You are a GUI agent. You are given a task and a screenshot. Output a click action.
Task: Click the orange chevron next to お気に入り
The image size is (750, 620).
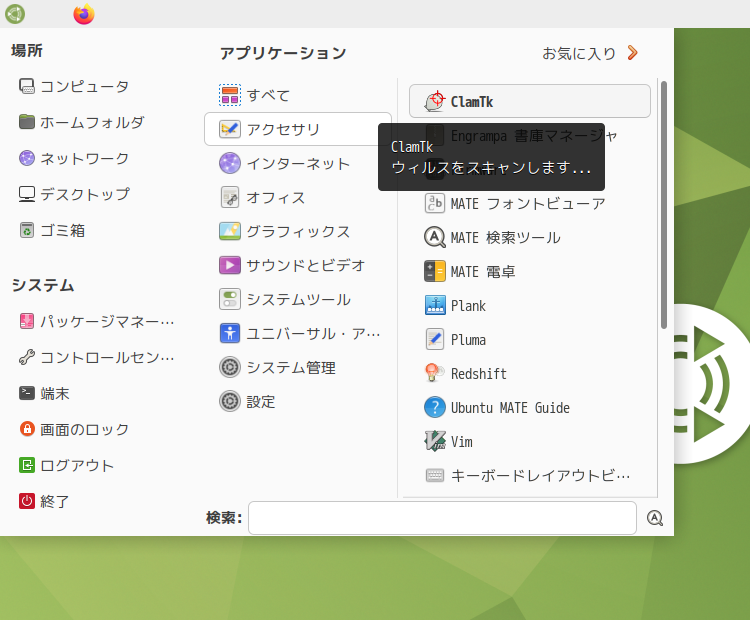click(632, 53)
